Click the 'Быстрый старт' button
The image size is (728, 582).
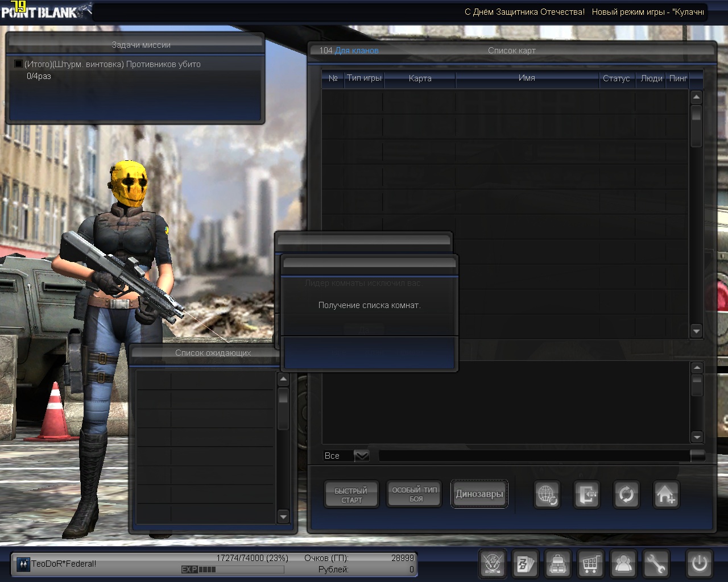coord(351,495)
